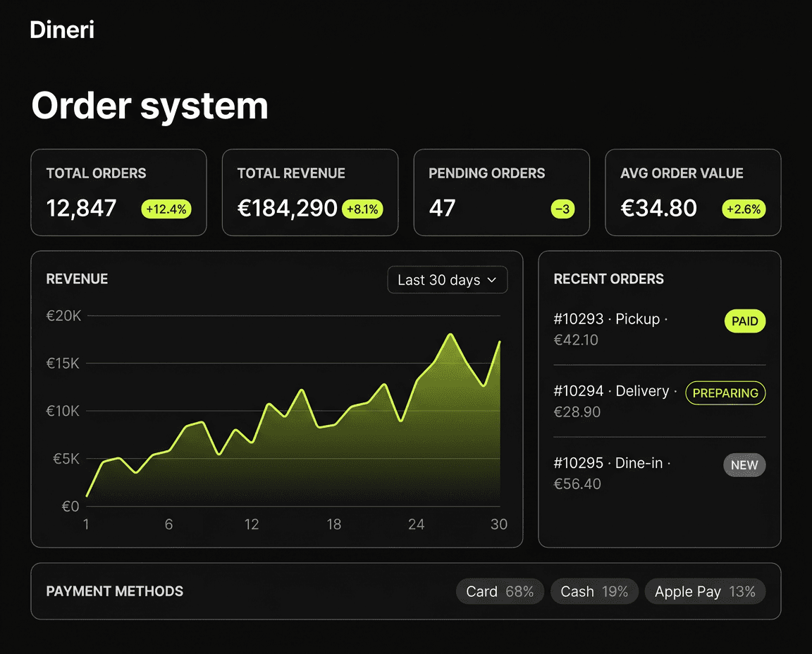This screenshot has width=812, height=654.
Task: Select the Order system heading
Action: [x=149, y=106]
